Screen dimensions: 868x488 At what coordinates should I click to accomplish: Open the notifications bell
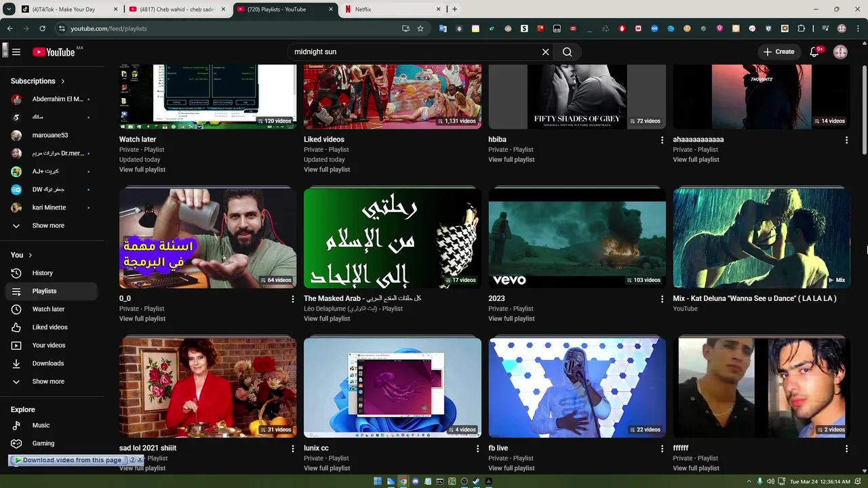815,52
